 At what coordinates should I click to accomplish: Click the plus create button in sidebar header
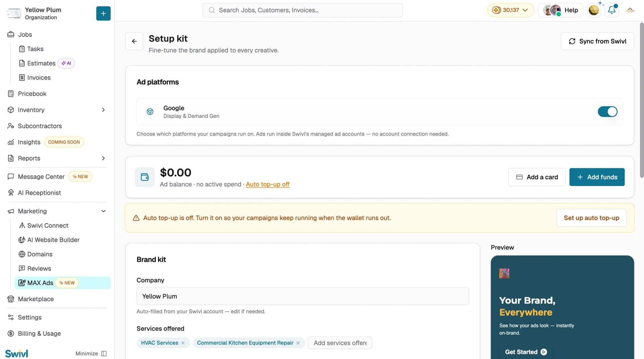pyautogui.click(x=103, y=13)
